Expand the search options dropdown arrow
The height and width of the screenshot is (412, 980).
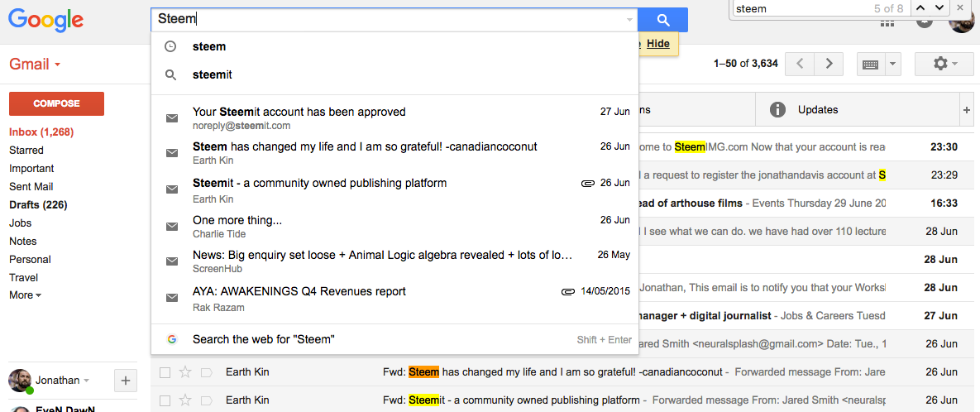[629, 20]
